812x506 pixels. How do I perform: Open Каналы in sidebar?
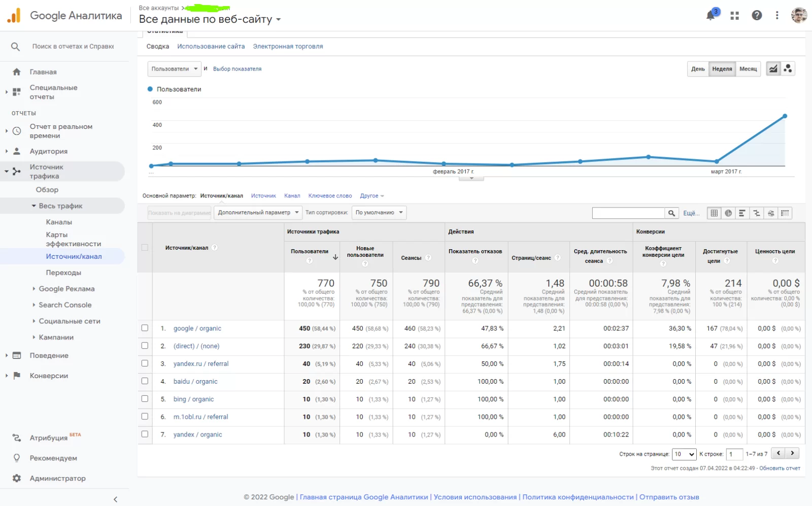click(x=59, y=222)
